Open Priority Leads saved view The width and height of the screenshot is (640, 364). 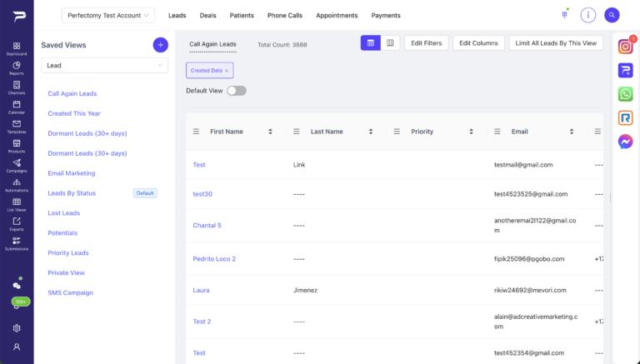pos(68,253)
